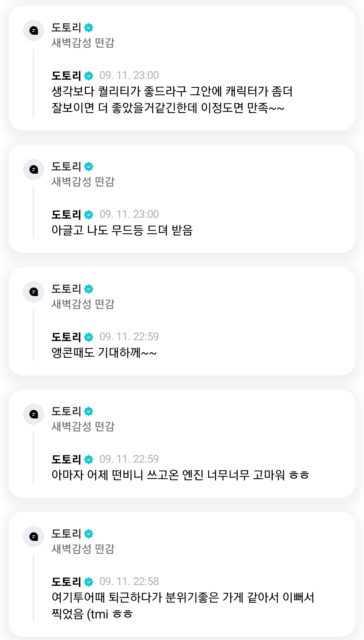364x640 pixels.
Task: Tap the profile avatar above "아글고 나도 무드등" comment
Action: pos(33,169)
